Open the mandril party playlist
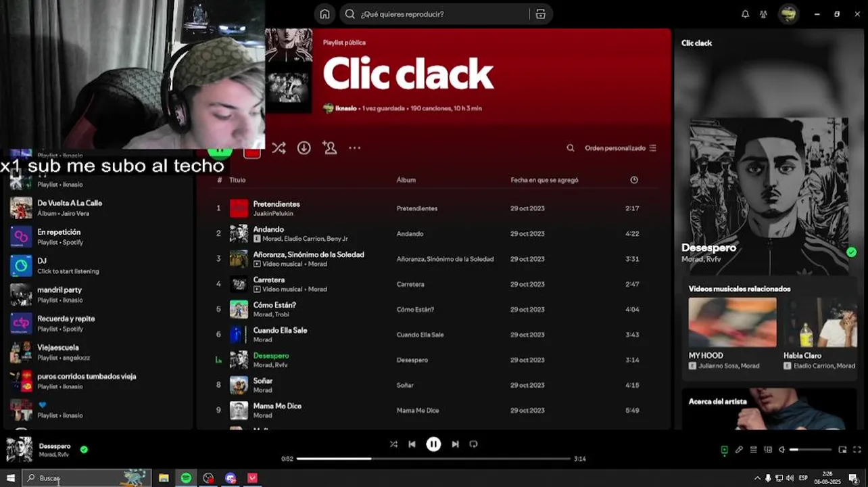The width and height of the screenshot is (868, 487). pos(99,294)
